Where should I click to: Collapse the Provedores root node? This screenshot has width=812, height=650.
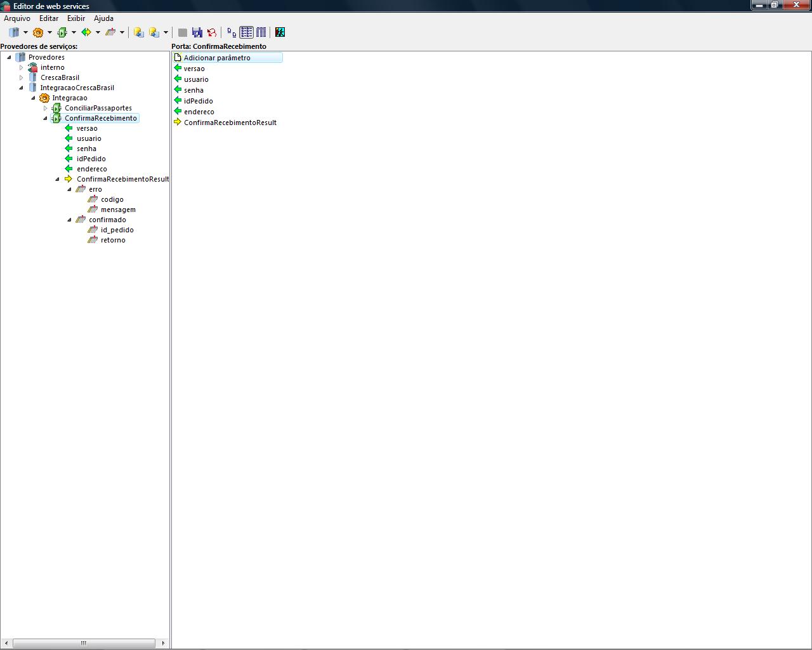click(x=9, y=57)
